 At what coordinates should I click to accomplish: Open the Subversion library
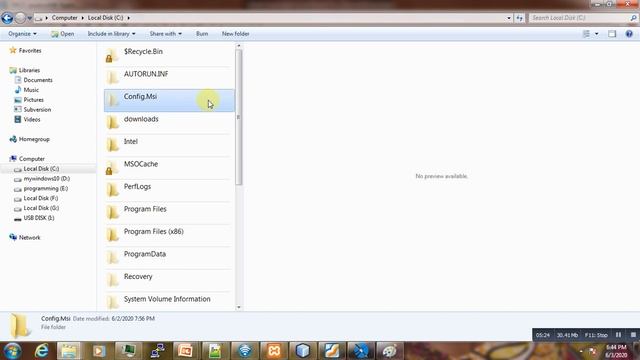point(33,109)
